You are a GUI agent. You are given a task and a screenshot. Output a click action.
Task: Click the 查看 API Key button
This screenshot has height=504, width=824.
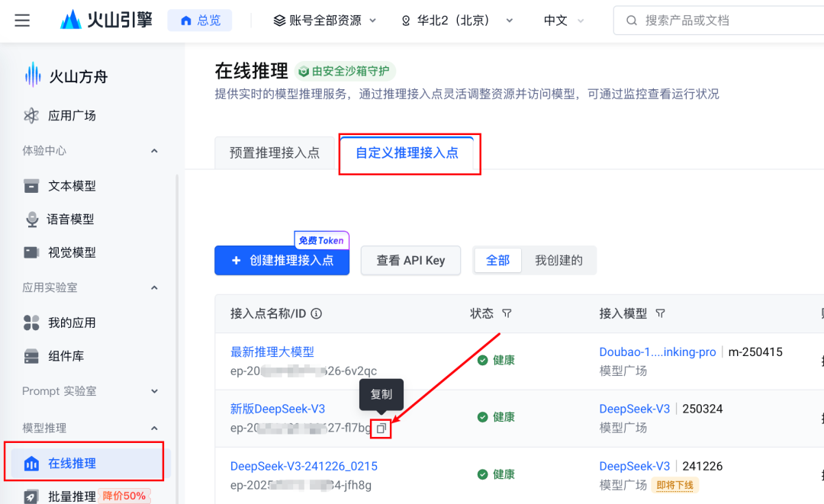410,261
